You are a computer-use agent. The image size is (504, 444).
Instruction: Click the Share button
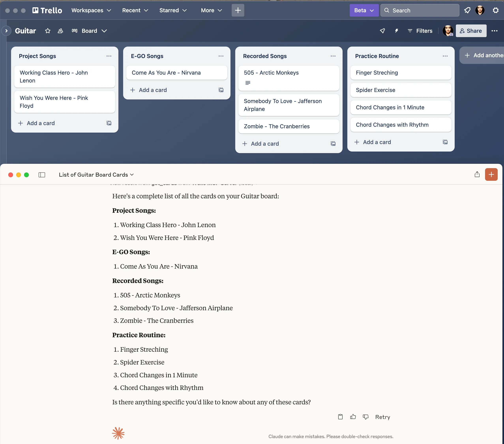[x=471, y=31]
